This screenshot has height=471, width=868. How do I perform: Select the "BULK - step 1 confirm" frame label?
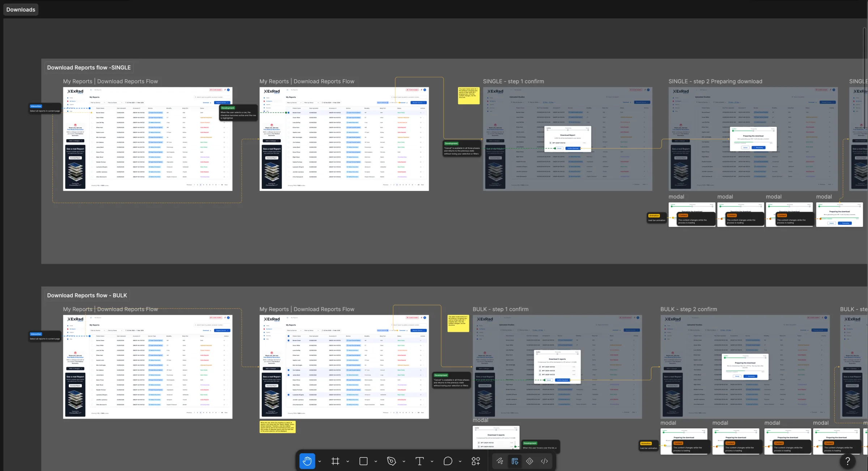click(x=500, y=309)
